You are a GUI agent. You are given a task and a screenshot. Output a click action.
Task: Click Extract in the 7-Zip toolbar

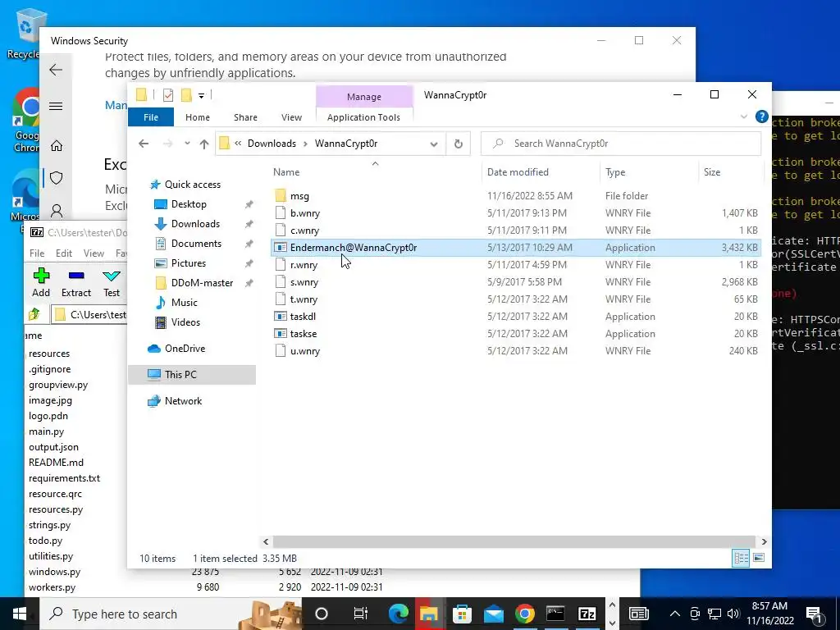point(76,283)
